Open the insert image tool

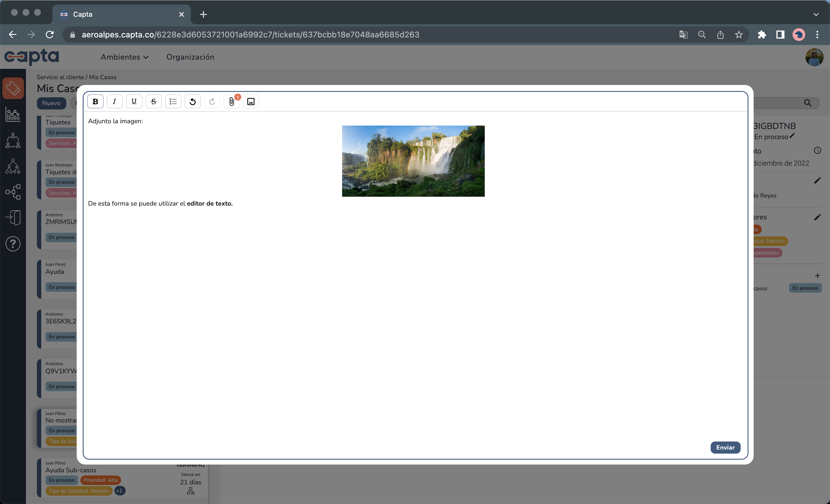coord(251,101)
